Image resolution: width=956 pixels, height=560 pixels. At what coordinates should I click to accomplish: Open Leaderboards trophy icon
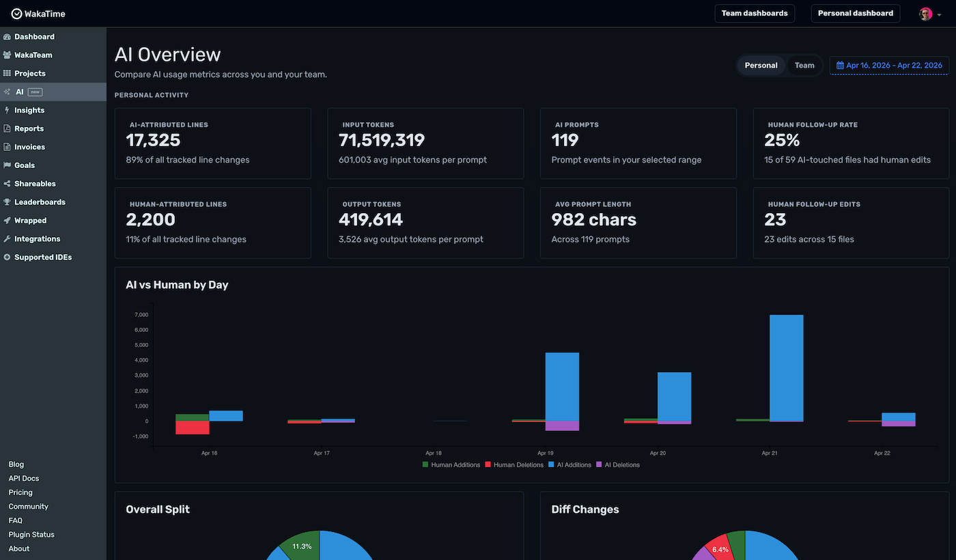pos(8,203)
